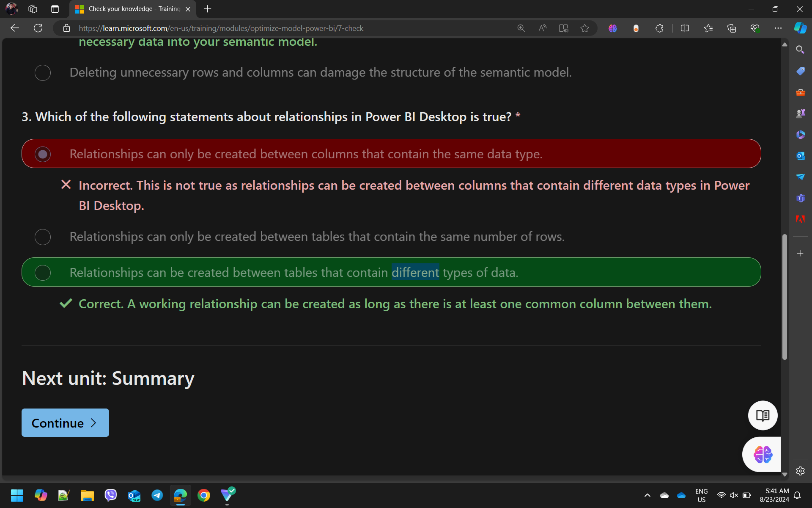The height and width of the screenshot is (508, 812).
Task: Open sidebar Tools briefcase icon
Action: [x=800, y=92]
